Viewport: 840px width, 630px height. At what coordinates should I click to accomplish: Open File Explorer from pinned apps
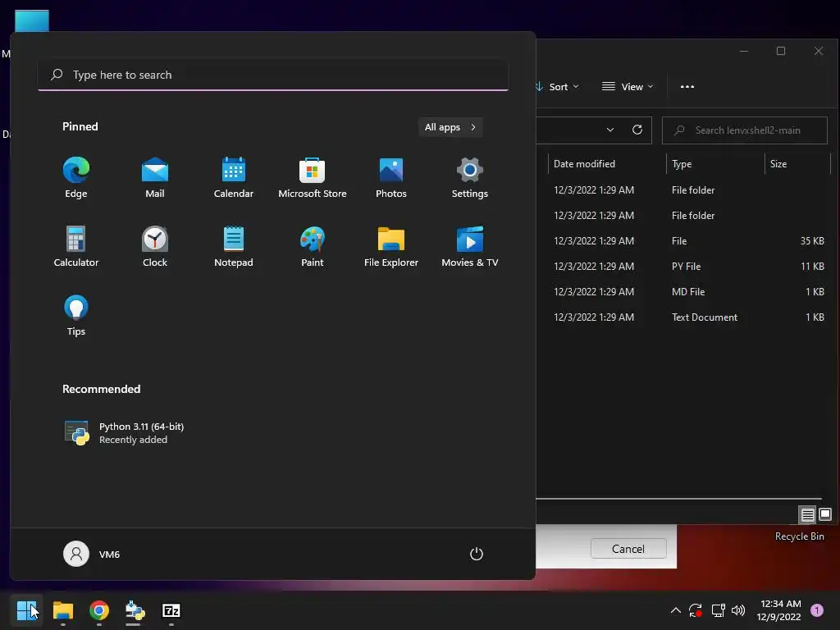click(x=391, y=246)
